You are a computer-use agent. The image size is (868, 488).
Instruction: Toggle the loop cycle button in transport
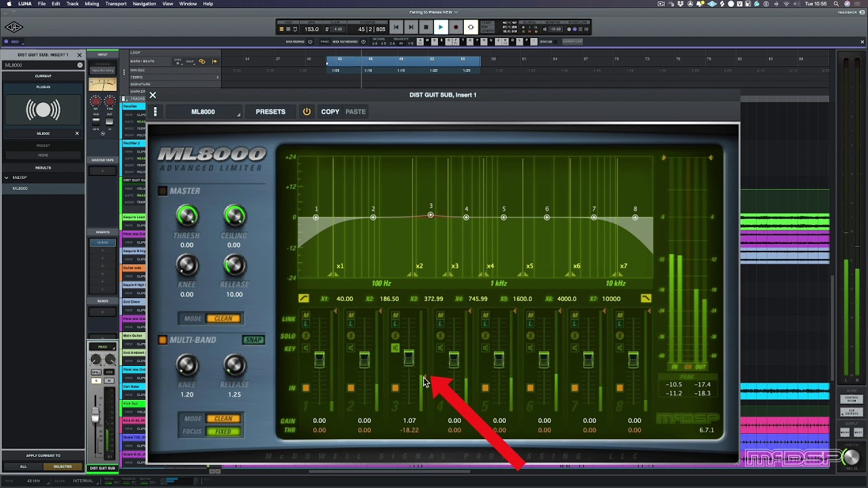471,27
